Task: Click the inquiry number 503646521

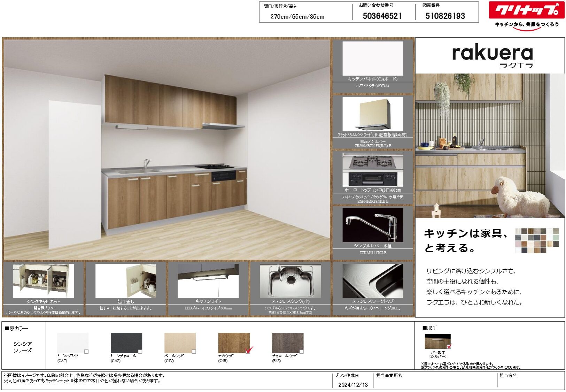Action: [382, 16]
